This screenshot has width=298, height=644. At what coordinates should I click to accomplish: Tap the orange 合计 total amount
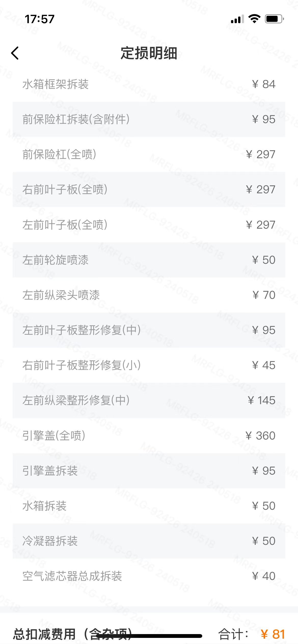click(273, 634)
